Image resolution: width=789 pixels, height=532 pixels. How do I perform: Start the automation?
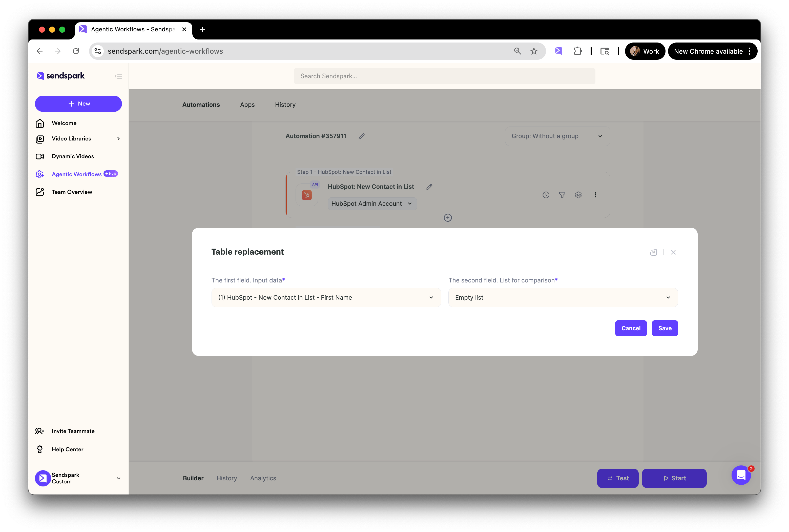tap(674, 478)
